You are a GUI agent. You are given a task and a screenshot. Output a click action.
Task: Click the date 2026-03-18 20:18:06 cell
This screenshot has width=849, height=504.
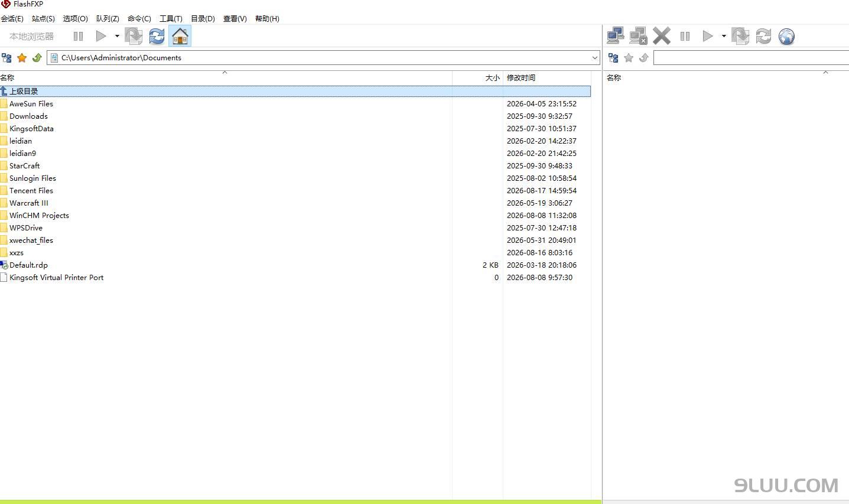coord(542,265)
